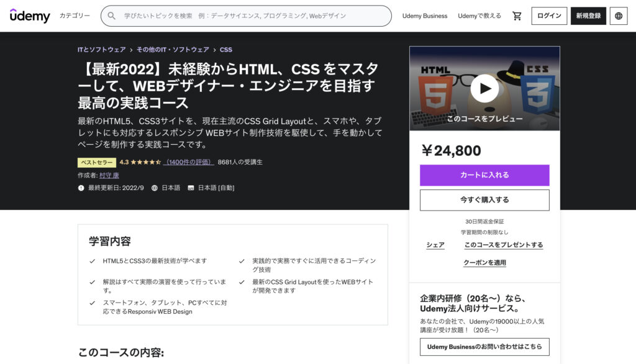Focus the course search field
This screenshot has width=636, height=364.
point(246,16)
